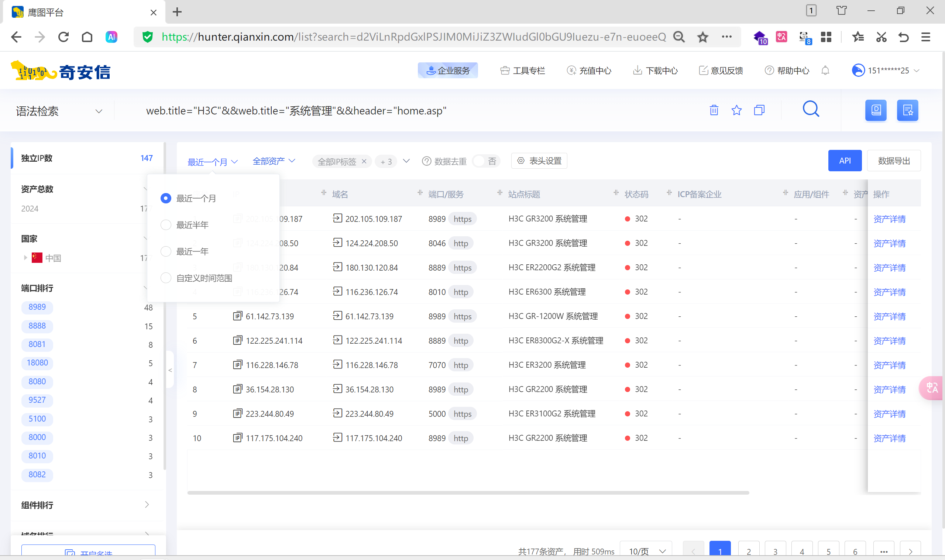The height and width of the screenshot is (560, 945).
Task: Click help icon next to 数据去重
Action: coord(426,161)
